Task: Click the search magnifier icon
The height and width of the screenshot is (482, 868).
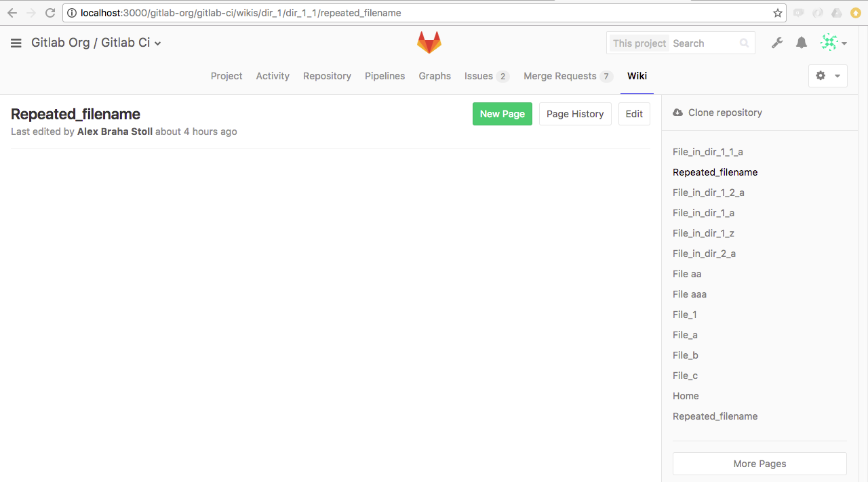Action: pyautogui.click(x=744, y=43)
